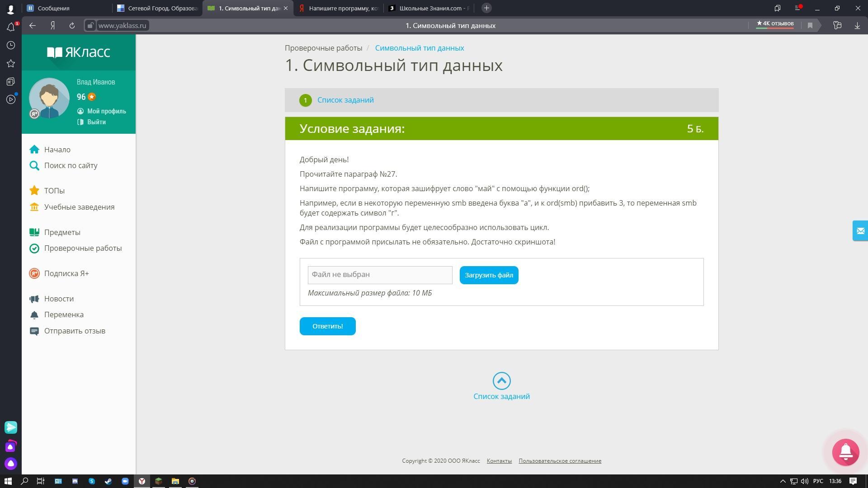Open the РУС keyboard language switcher

pos(818,481)
